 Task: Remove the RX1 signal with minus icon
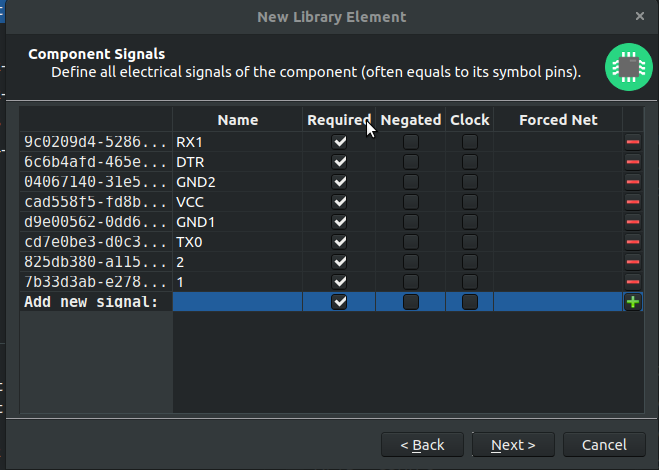633,142
